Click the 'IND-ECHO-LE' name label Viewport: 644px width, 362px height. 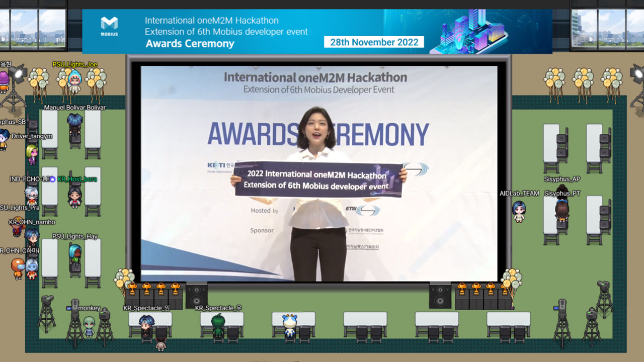pyautogui.click(x=30, y=179)
